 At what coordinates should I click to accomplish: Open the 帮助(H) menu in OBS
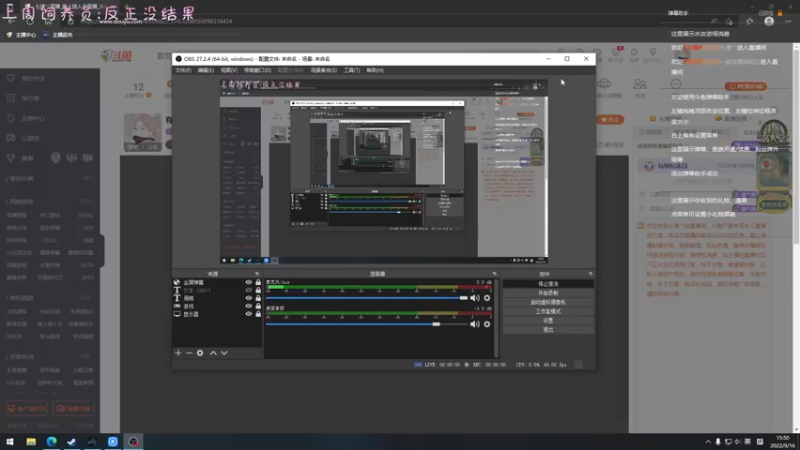pos(375,70)
